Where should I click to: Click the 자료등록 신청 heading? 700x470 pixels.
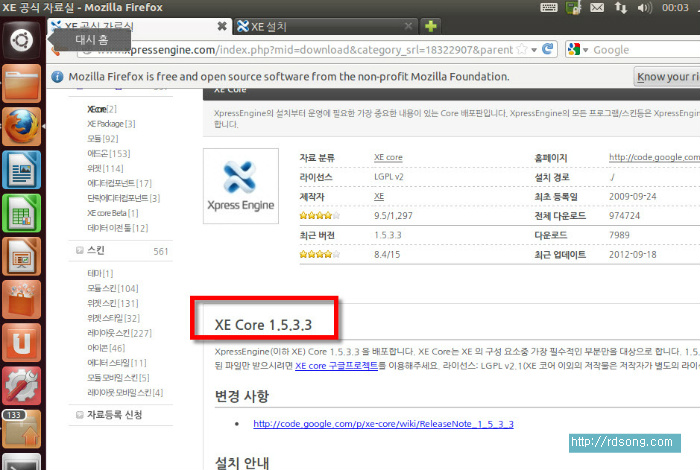tap(114, 415)
